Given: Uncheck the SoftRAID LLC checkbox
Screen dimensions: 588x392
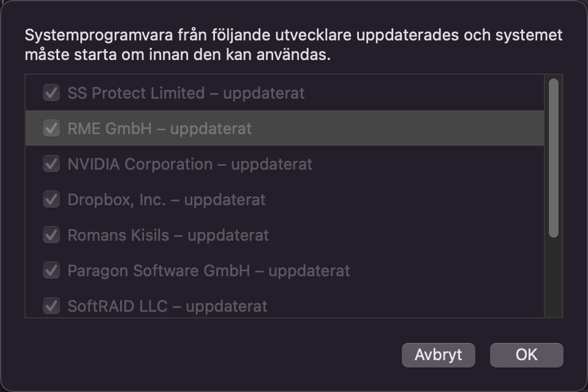Looking at the screenshot, I should pyautogui.click(x=51, y=306).
